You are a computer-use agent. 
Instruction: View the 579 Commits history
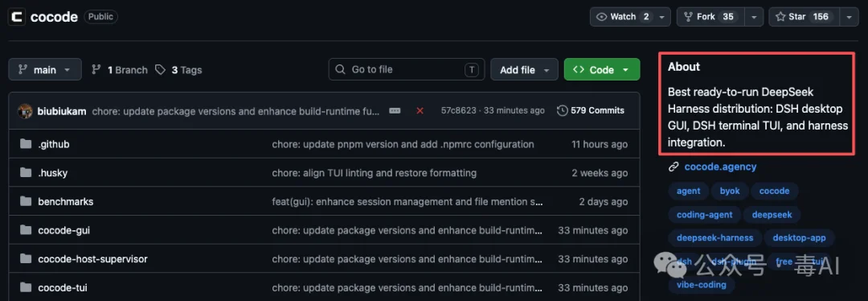point(591,111)
